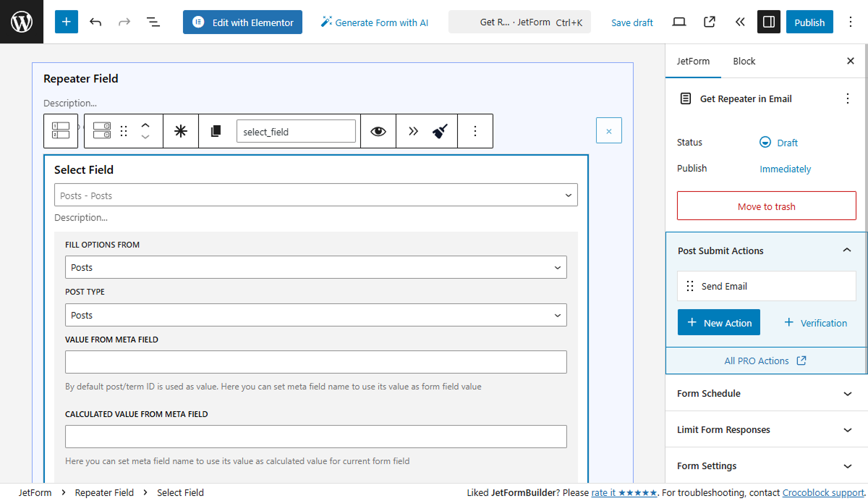Click the Repeater Field heading
868x501 pixels.
tap(81, 78)
